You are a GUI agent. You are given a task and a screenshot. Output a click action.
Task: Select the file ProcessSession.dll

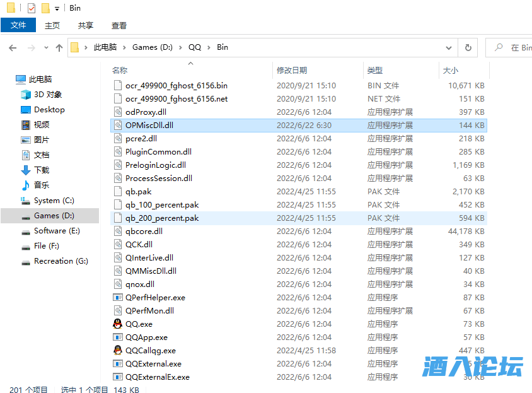tap(299, 178)
